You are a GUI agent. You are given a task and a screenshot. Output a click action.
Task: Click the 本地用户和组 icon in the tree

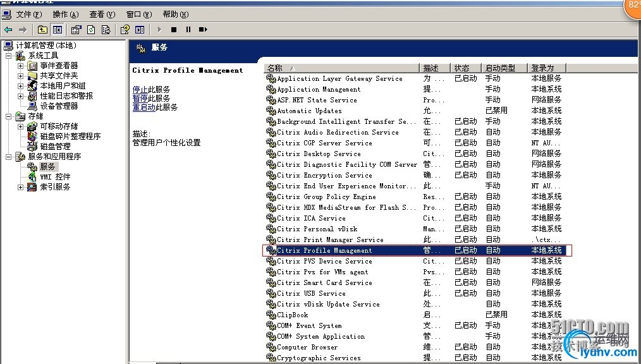click(32, 86)
